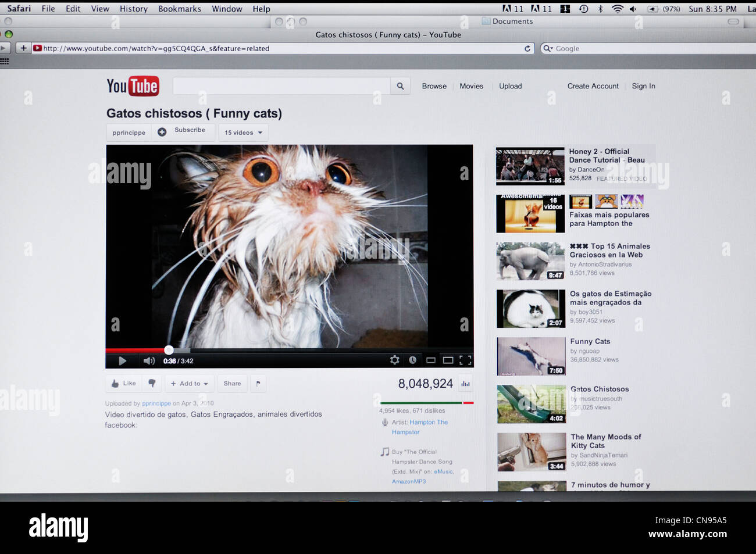Open the ppnincippe channel button
The height and width of the screenshot is (554, 756).
tap(129, 133)
